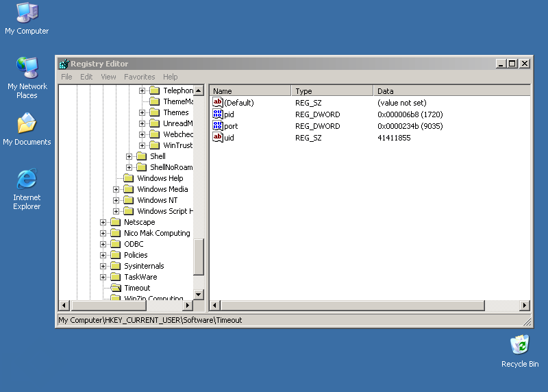Open the Edit menu
This screenshot has height=392, width=548.
coord(86,77)
